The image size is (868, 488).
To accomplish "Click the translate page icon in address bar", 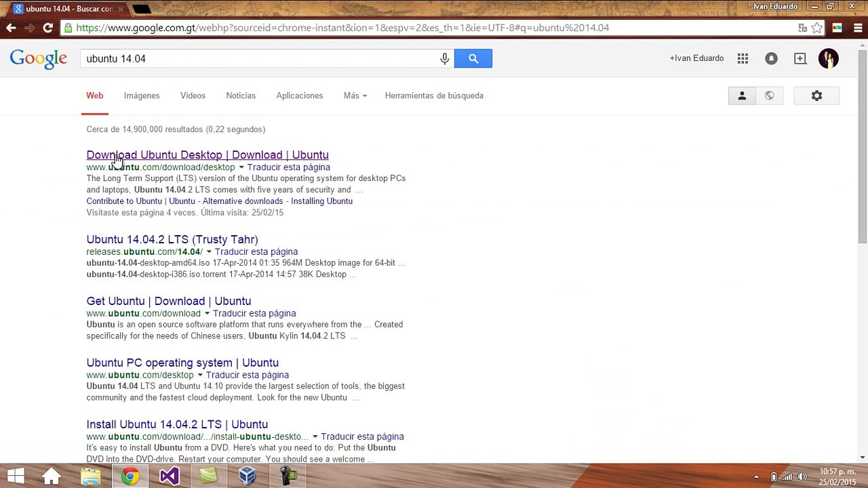I will tap(803, 28).
